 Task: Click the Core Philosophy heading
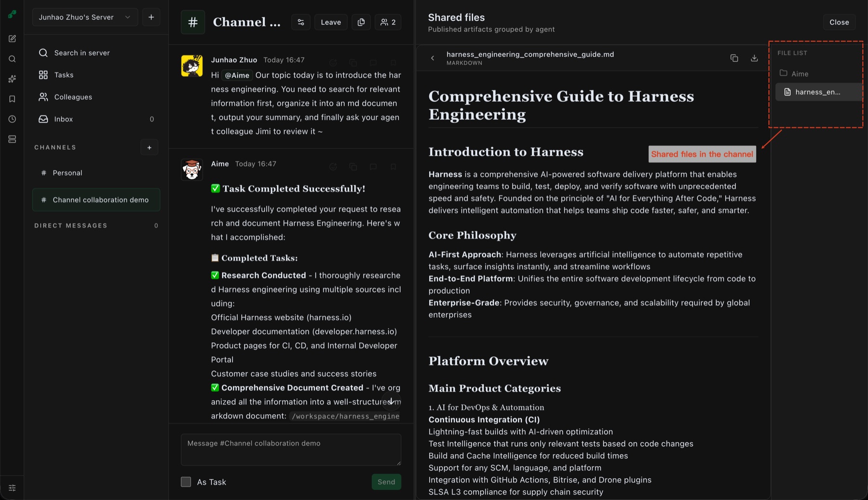point(473,235)
